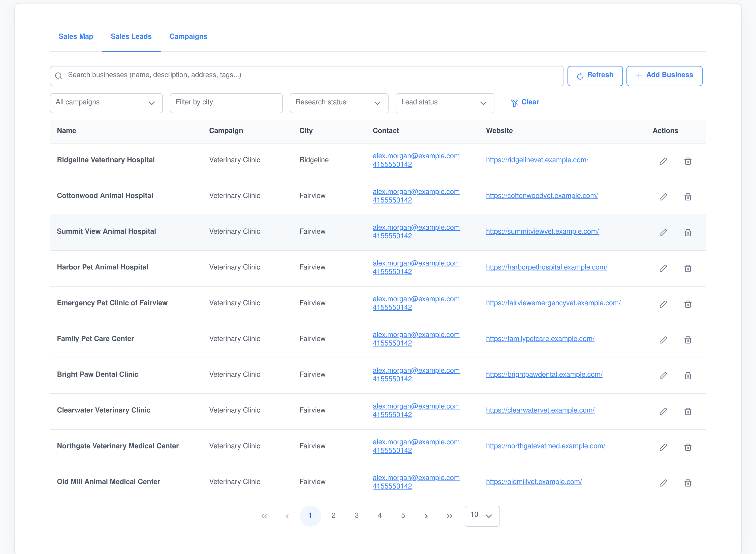Delete Old Mill Animal Medical Center
The height and width of the screenshot is (554, 756).
click(687, 483)
